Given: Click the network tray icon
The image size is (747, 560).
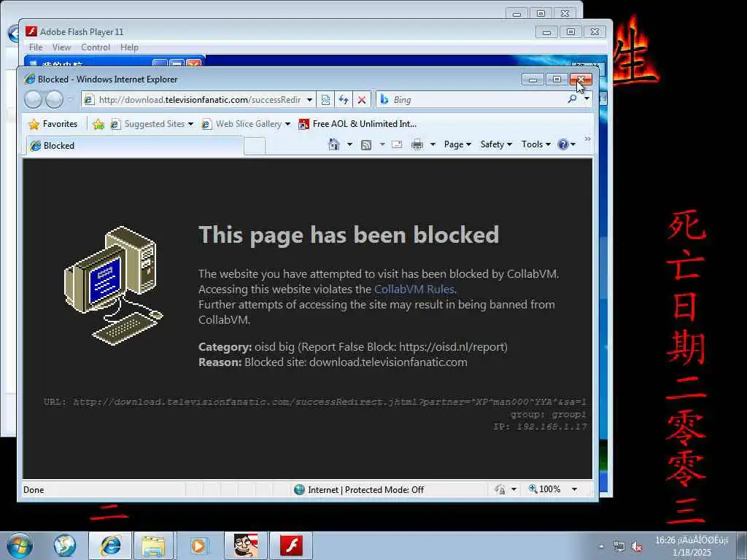Looking at the screenshot, I should click(619, 547).
